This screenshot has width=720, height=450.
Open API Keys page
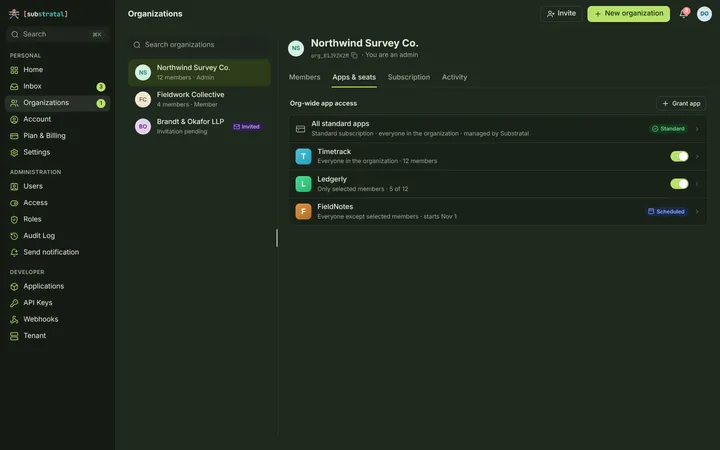(x=57, y=303)
